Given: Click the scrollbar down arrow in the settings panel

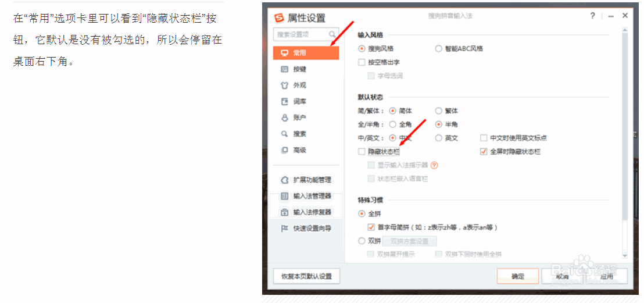Looking at the screenshot, I should pos(625,256).
